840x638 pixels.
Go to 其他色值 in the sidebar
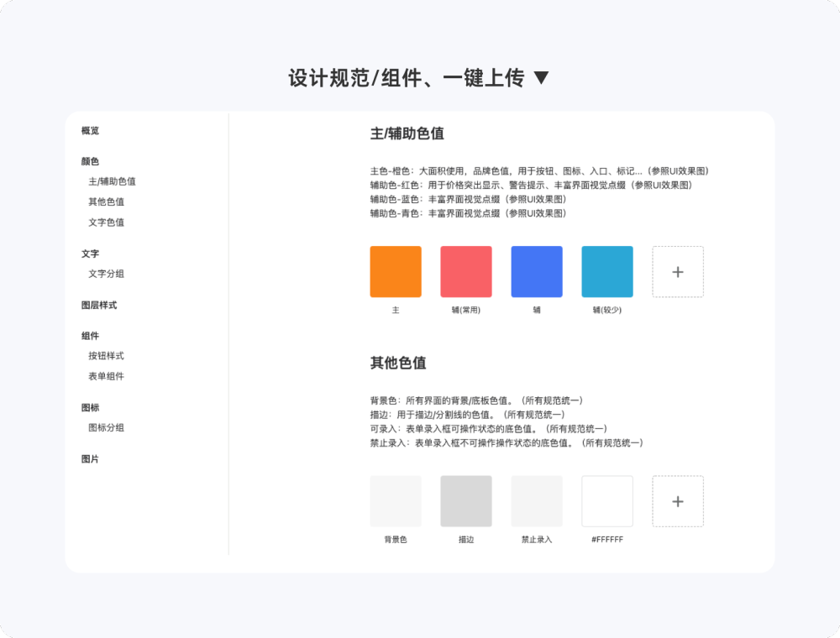click(x=106, y=201)
